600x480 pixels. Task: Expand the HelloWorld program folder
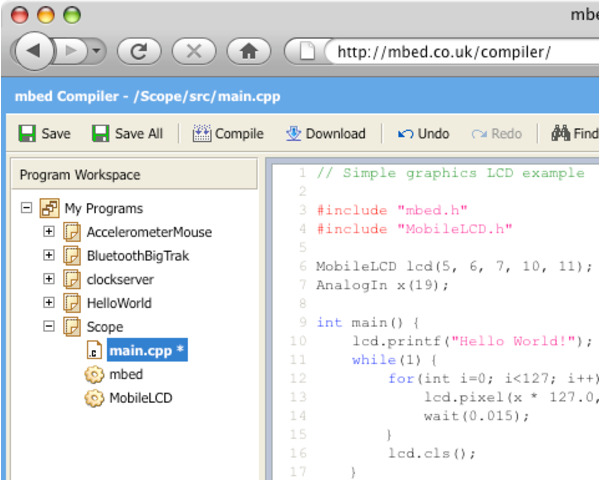click(48, 302)
